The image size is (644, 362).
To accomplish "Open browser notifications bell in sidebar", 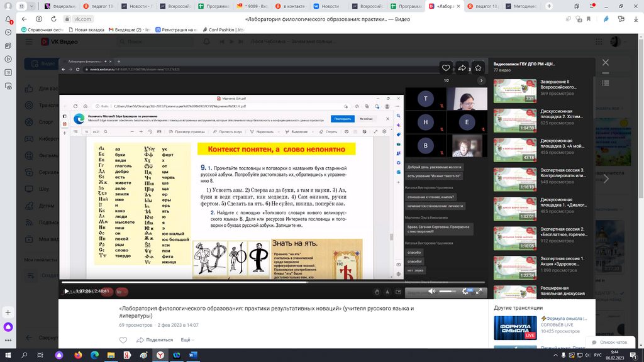I will point(8,19).
